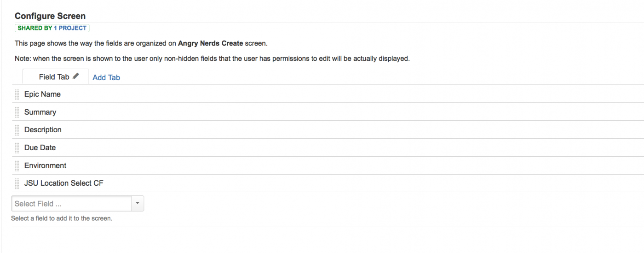The height and width of the screenshot is (253, 644).
Task: Click inside the Select Field text box
Action: coord(71,204)
